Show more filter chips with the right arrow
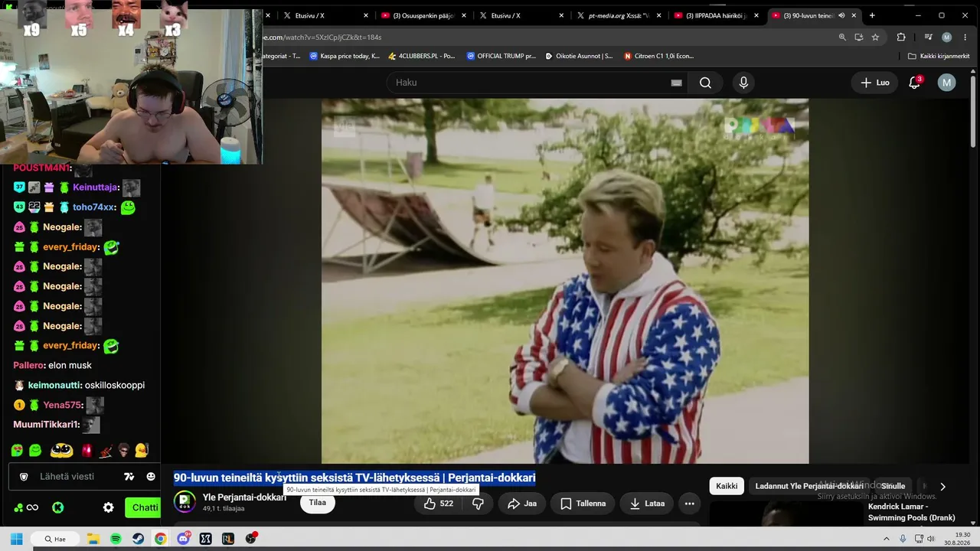This screenshot has width=980, height=551. pyautogui.click(x=942, y=486)
